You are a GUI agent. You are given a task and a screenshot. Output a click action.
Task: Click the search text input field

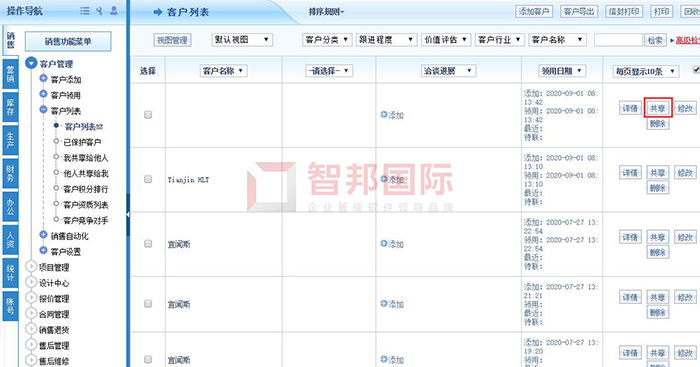(x=618, y=40)
